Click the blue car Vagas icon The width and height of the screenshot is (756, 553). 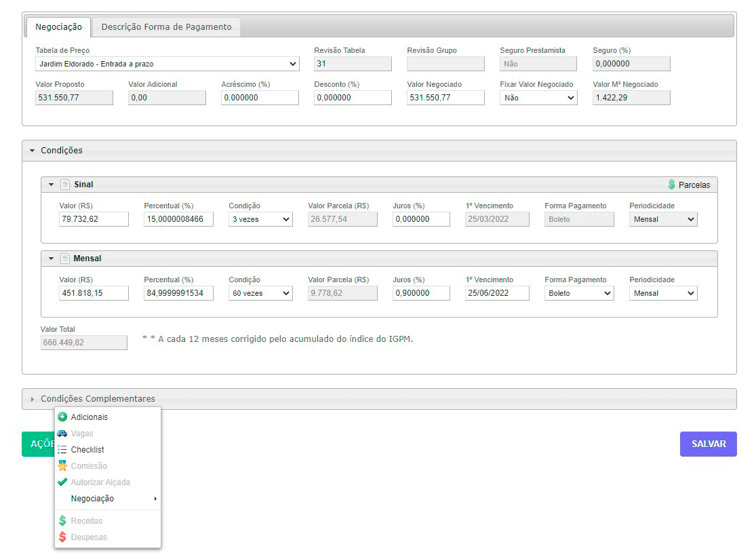[62, 434]
